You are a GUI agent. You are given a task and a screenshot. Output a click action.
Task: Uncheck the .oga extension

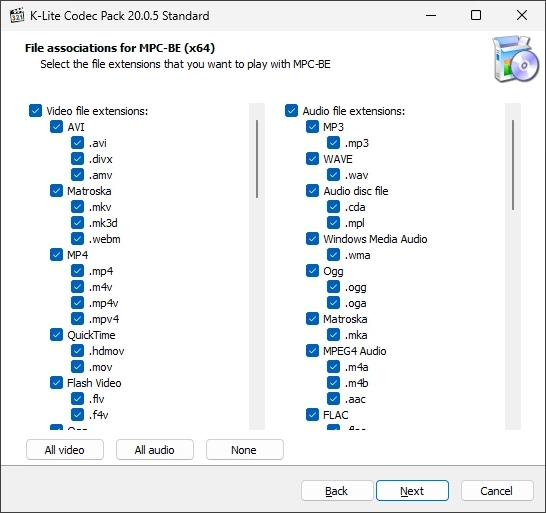pos(333,303)
